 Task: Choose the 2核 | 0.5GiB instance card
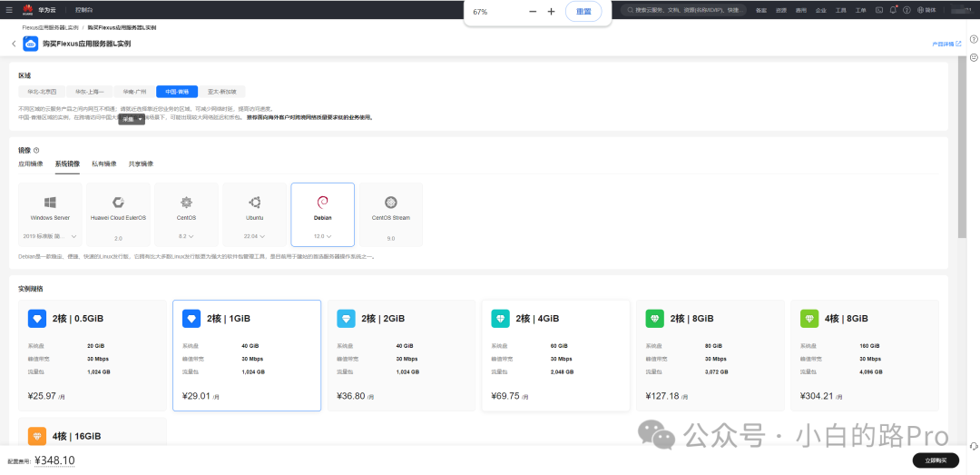[93, 355]
